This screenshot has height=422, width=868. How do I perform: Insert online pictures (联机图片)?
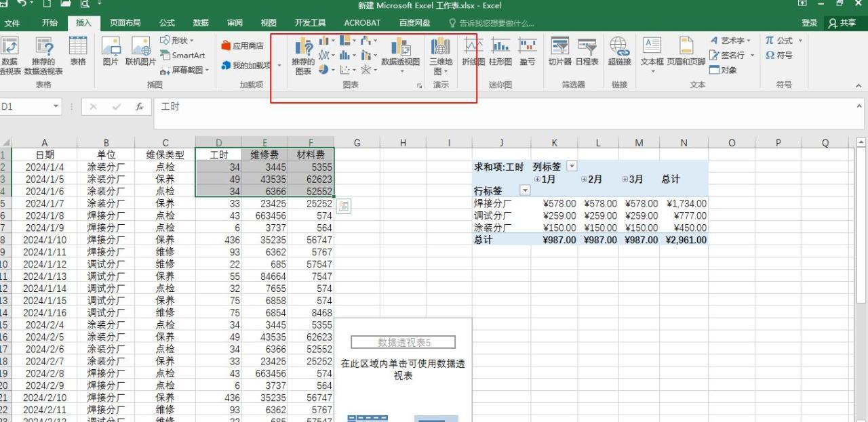click(140, 51)
